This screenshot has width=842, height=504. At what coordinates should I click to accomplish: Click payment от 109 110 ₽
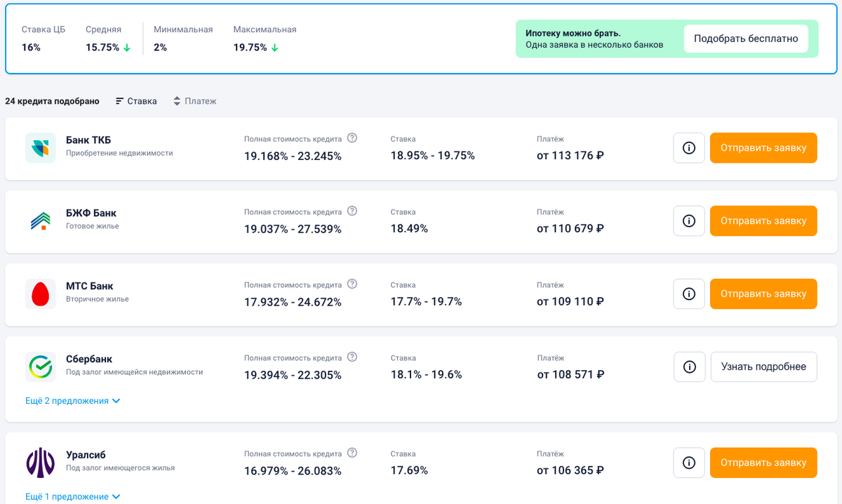(570, 301)
